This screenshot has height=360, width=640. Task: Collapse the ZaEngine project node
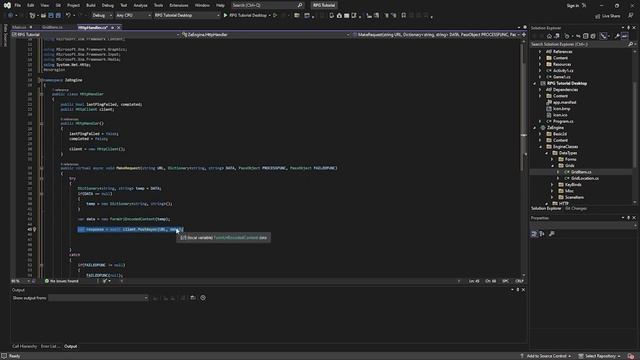coord(534,128)
